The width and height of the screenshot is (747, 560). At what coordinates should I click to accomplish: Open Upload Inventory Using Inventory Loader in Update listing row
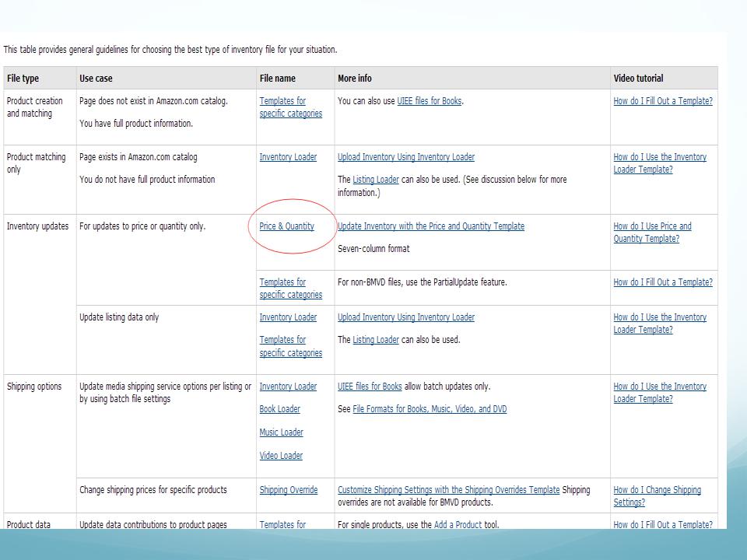click(x=406, y=317)
